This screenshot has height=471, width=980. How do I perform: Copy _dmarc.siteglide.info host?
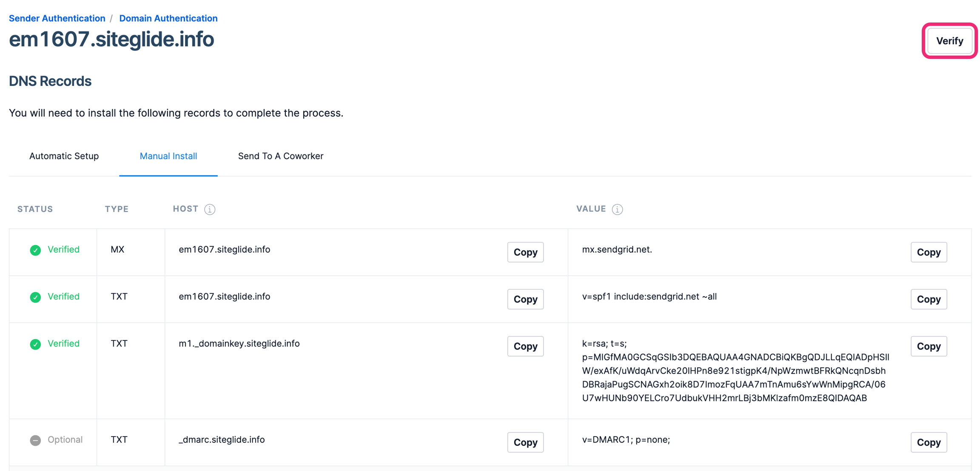tap(525, 442)
